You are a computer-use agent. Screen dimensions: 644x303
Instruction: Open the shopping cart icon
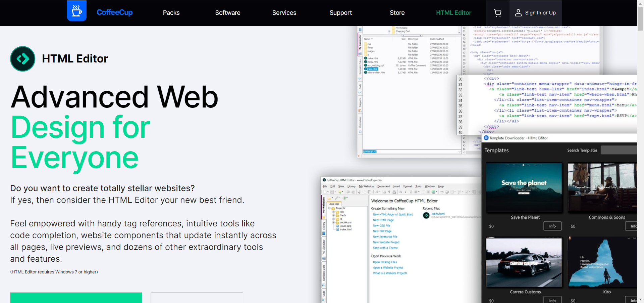(x=497, y=13)
